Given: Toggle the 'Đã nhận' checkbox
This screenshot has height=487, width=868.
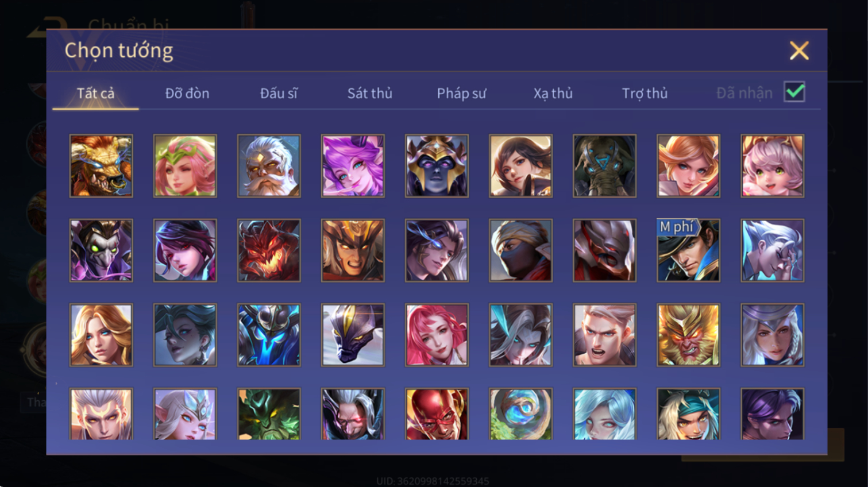Looking at the screenshot, I should pos(794,92).
